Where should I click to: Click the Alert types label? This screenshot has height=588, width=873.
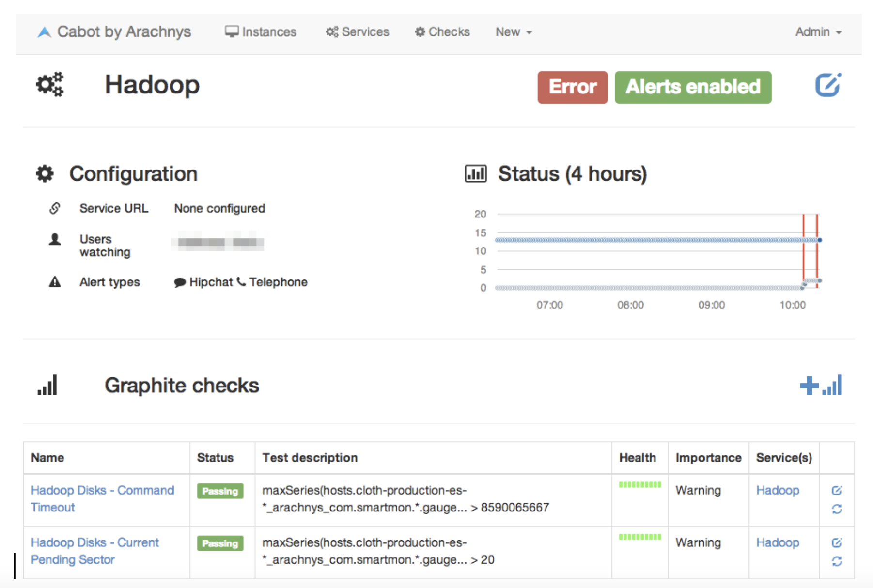pos(109,282)
